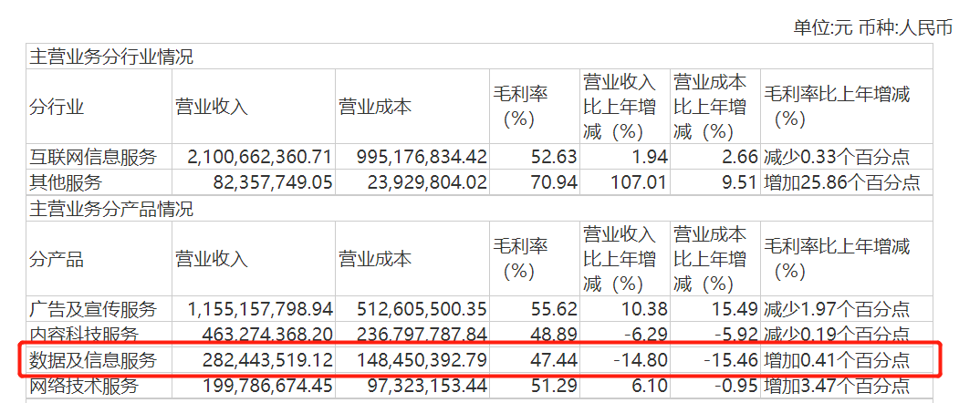Select revenue value '82,357,749.05'

pyautogui.click(x=271, y=182)
